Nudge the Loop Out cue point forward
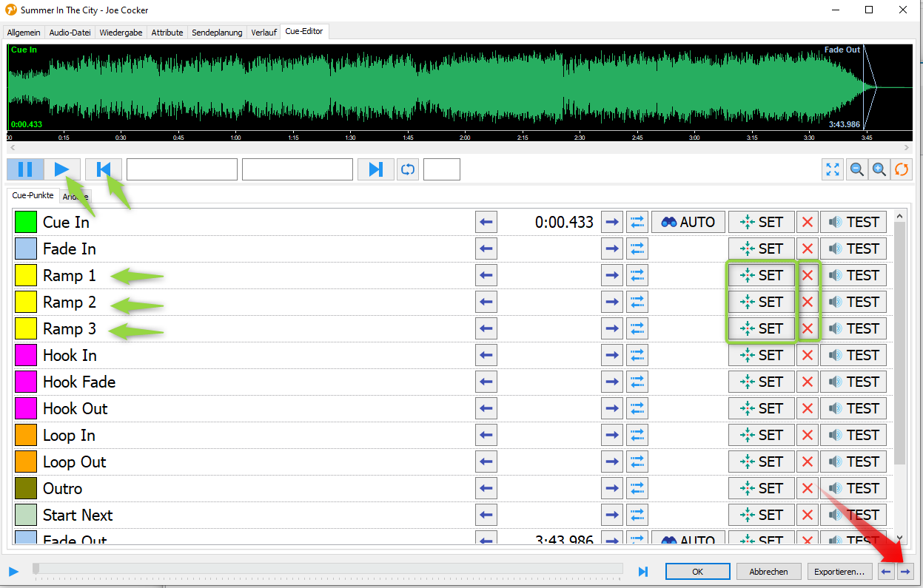923x588 pixels. (x=611, y=461)
